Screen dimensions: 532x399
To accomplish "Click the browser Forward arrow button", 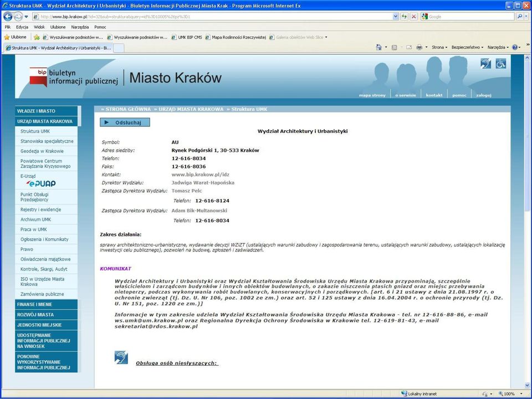I will click(x=18, y=16).
